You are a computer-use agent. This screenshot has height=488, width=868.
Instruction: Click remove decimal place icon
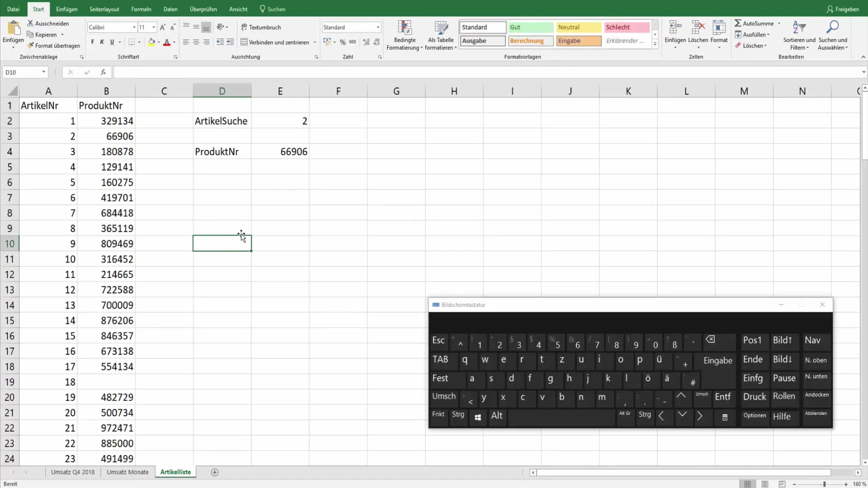(x=377, y=42)
